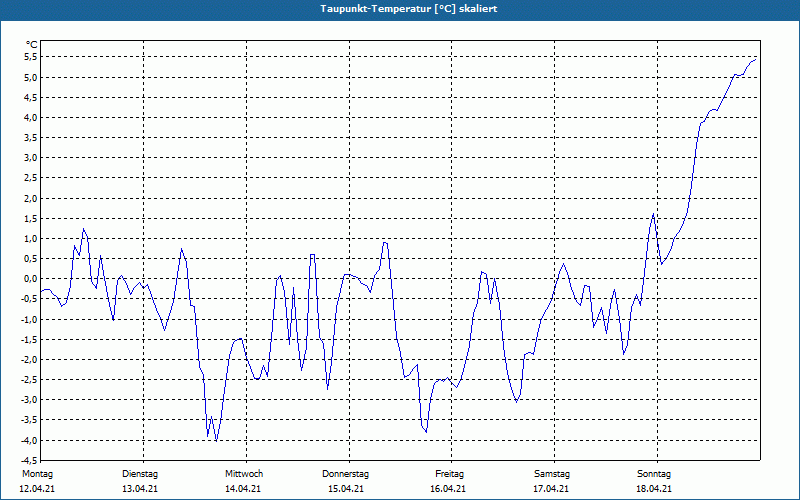Click the '°C' unit label on the axis
800x500 pixels.
click(x=32, y=45)
